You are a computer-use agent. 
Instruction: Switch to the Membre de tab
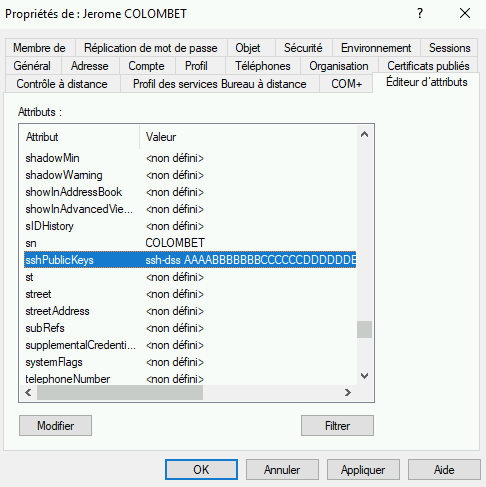pos(39,48)
